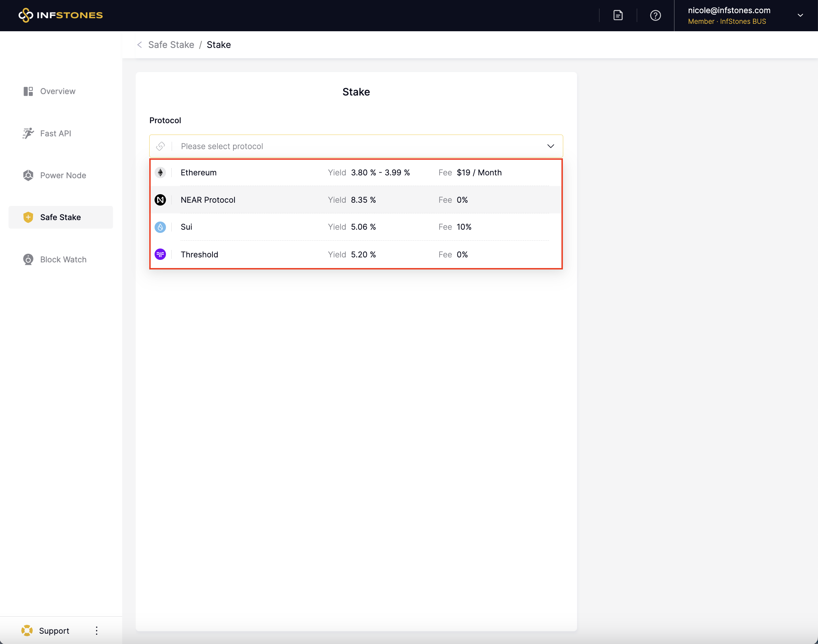Click the InfStones logo
The height and width of the screenshot is (644, 818).
pyautogui.click(x=61, y=15)
